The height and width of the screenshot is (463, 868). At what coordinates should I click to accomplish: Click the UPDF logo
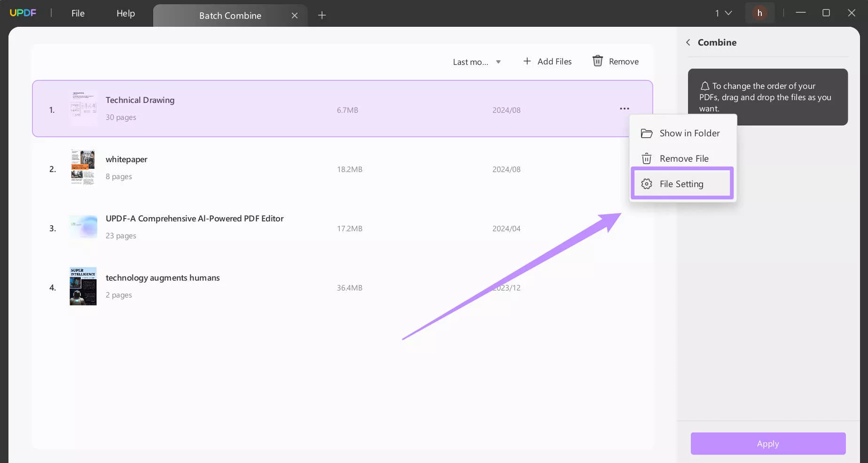click(x=23, y=13)
